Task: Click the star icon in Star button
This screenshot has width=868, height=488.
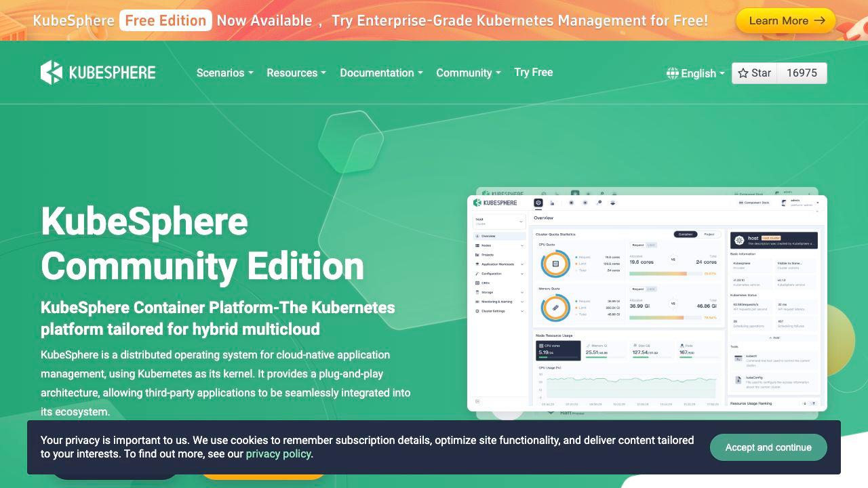Action: coord(743,73)
